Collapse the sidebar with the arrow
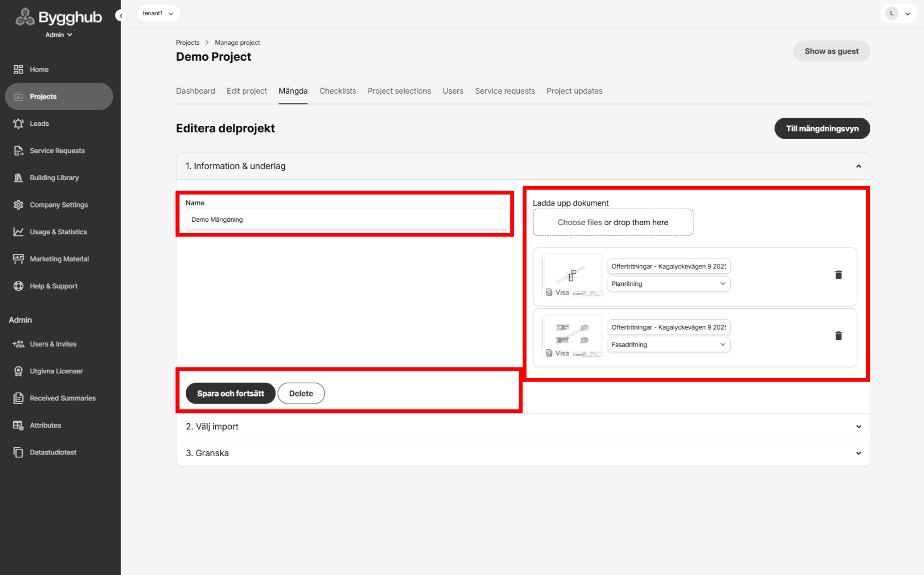 120,15
